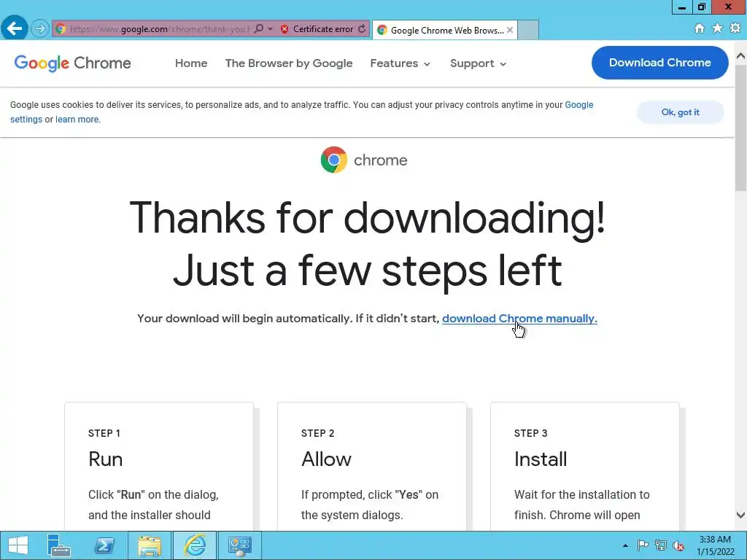Open the Google settings link
The image size is (747, 560).
click(578, 105)
